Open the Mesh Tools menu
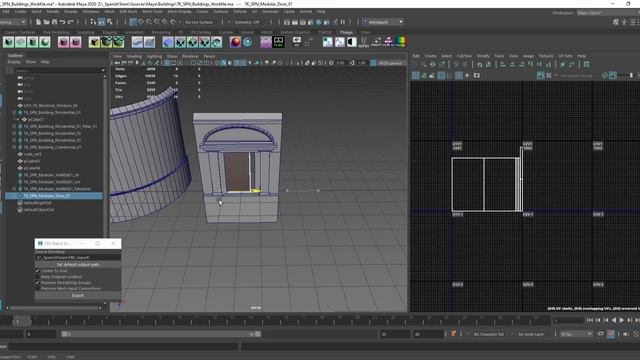Image resolution: width=640 pixels, height=360 pixels. 152,11
